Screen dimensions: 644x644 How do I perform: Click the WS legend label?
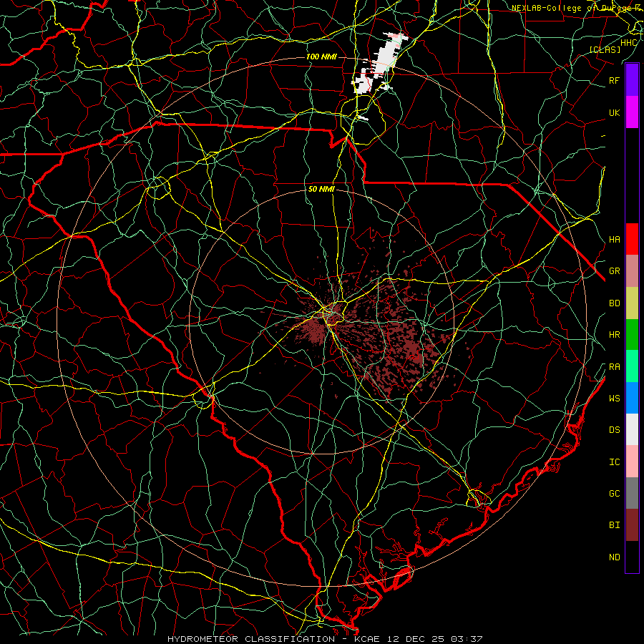click(x=615, y=399)
